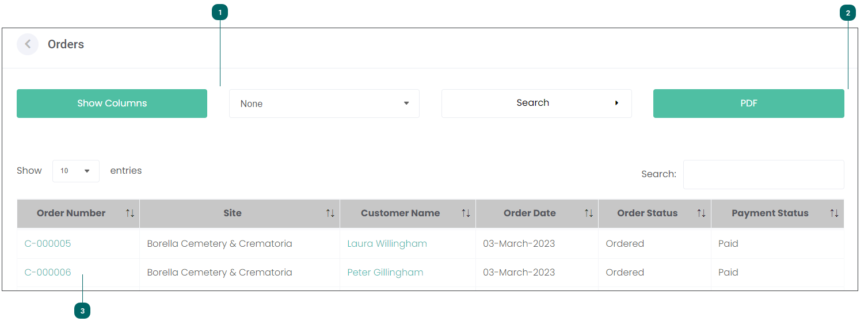Click the Orders page title
The image size is (868, 325).
click(66, 44)
